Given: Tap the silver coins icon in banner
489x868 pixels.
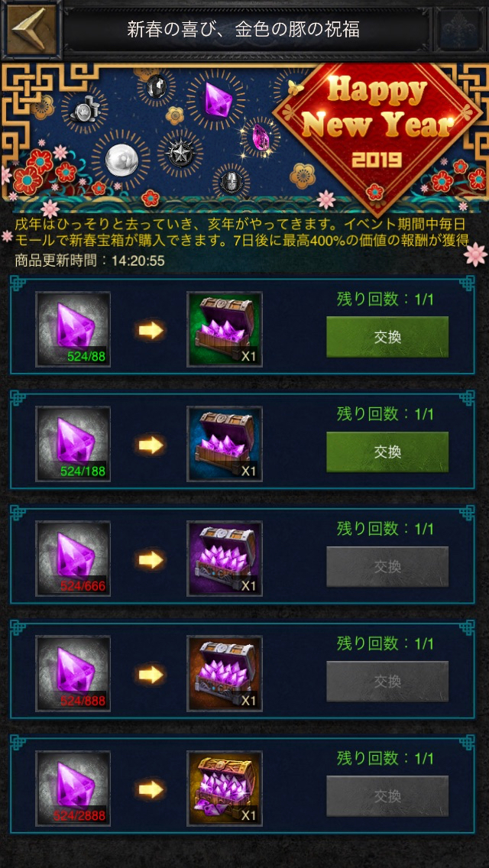Looking at the screenshot, I should (x=84, y=108).
